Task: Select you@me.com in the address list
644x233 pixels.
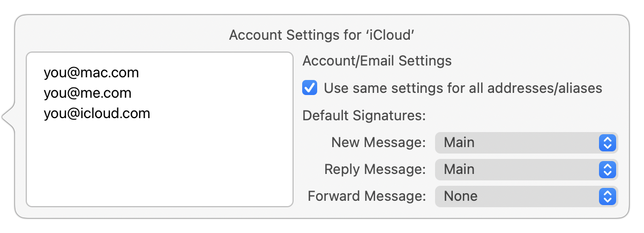Action: (87, 93)
